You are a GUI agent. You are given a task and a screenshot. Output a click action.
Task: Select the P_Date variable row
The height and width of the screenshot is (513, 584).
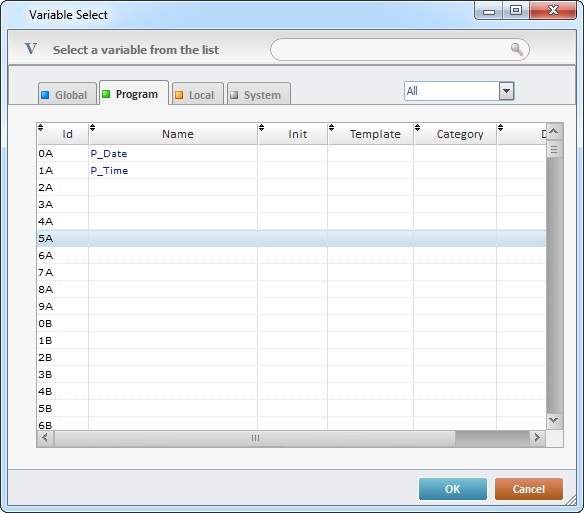click(x=292, y=153)
